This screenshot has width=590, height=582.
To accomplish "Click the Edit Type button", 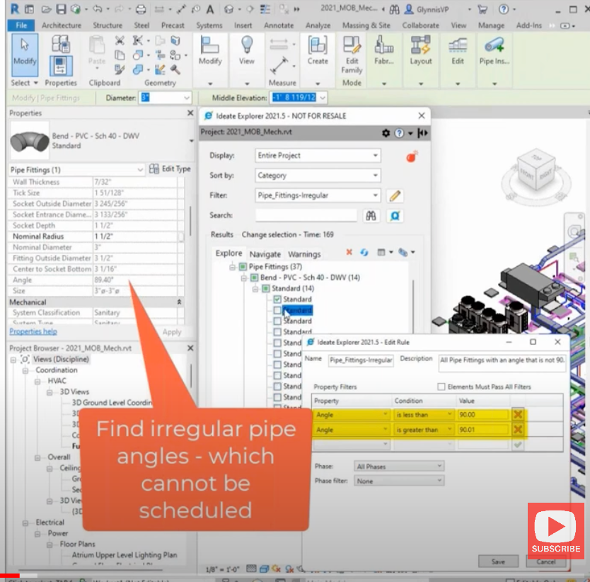I will click(170, 169).
